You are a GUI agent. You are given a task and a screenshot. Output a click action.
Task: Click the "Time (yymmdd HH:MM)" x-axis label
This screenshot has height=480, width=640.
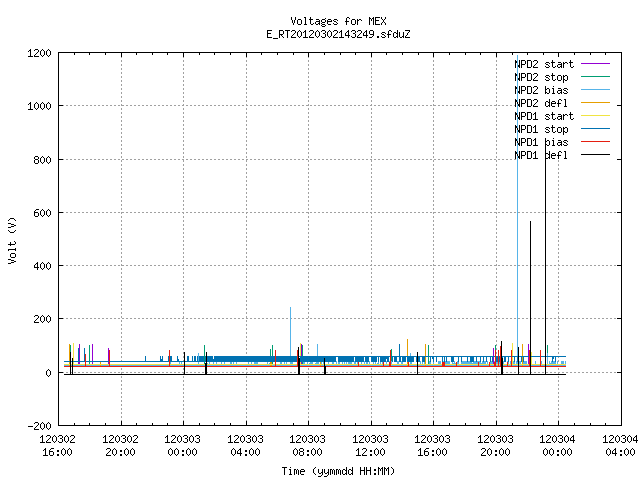tap(338, 471)
